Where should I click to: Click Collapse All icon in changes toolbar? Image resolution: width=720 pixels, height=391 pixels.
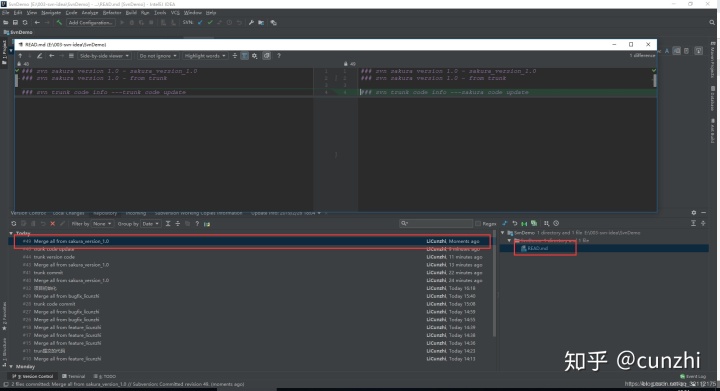[178, 223]
